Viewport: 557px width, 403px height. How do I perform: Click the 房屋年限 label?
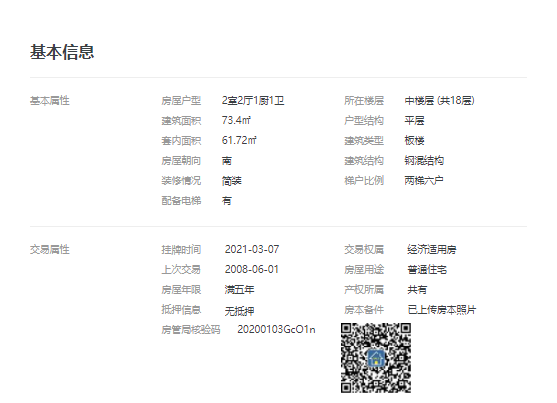[x=181, y=290]
